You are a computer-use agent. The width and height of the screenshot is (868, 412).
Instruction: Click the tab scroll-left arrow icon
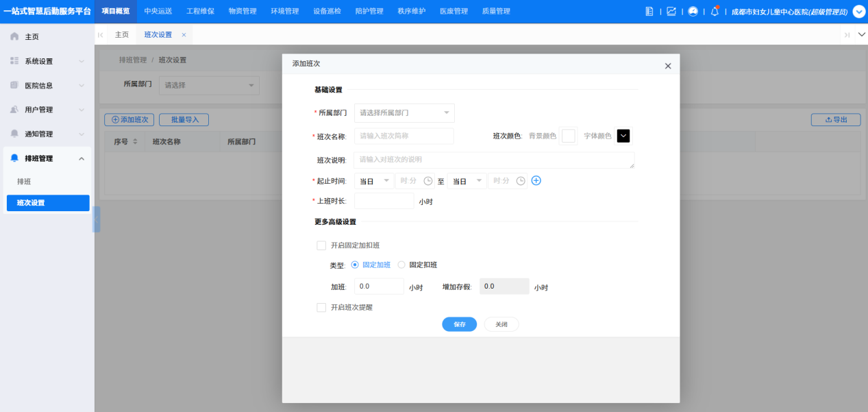(101, 35)
